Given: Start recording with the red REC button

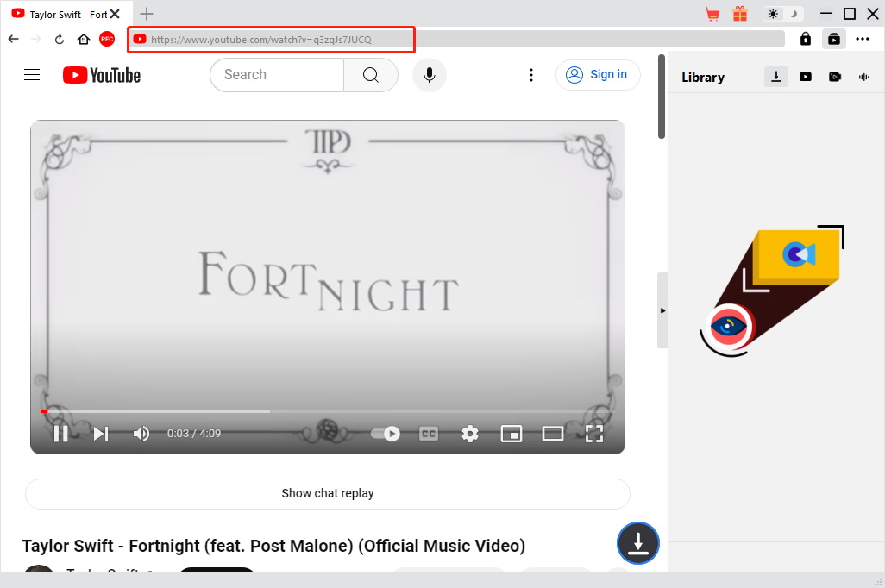Looking at the screenshot, I should (x=107, y=39).
